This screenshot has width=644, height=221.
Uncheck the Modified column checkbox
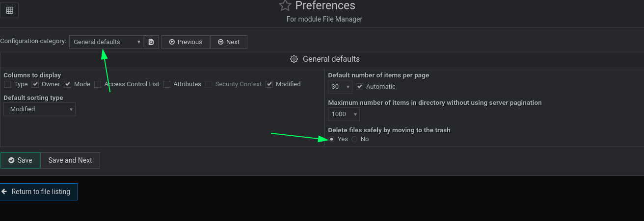click(x=269, y=84)
